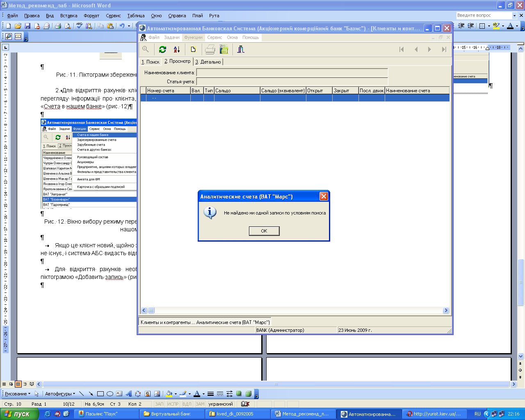This screenshot has width=525, height=420.
Task: Select the Rectangle drawing tool
Action: pos(100,394)
